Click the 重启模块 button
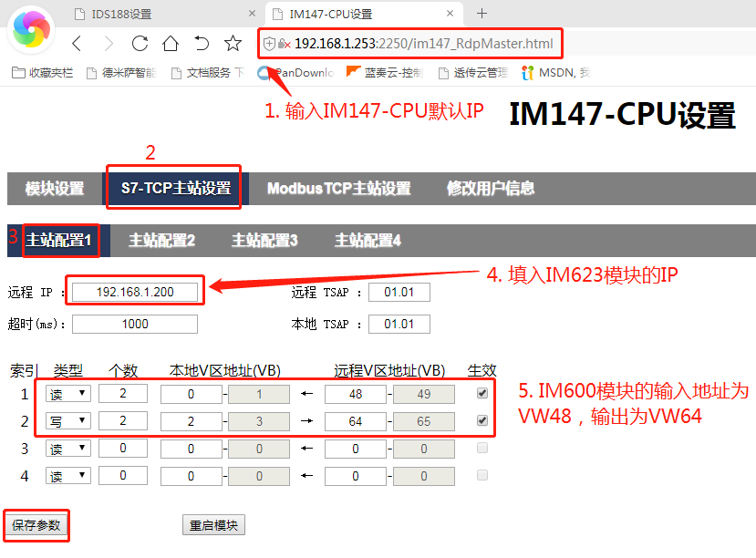 tap(213, 525)
